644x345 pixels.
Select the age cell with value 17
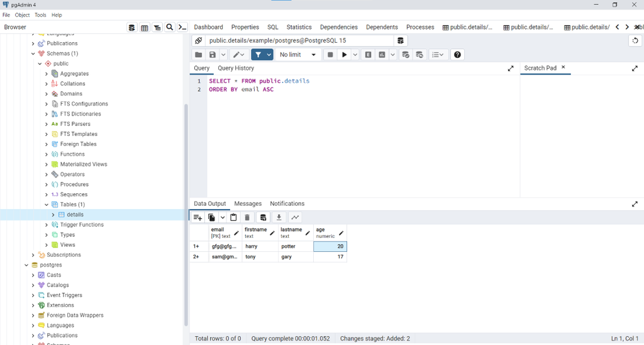click(x=330, y=257)
